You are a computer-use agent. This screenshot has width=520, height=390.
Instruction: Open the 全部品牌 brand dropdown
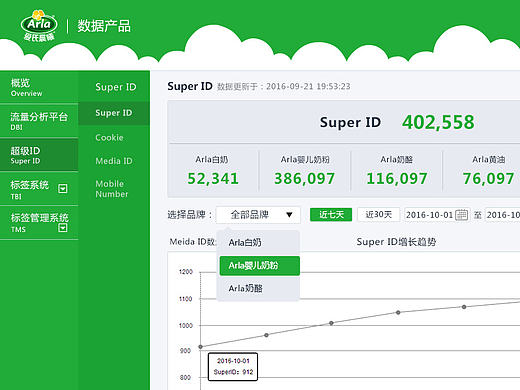(x=258, y=215)
